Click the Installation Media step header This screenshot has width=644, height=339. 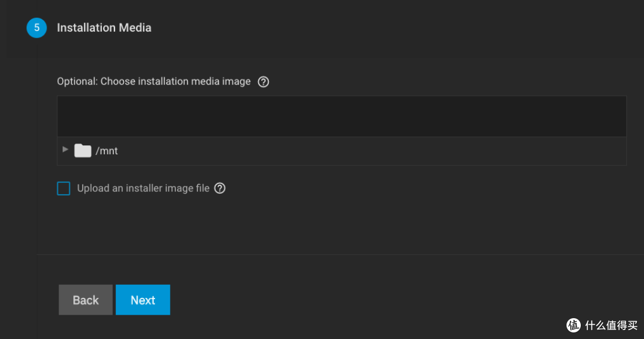coord(104,28)
